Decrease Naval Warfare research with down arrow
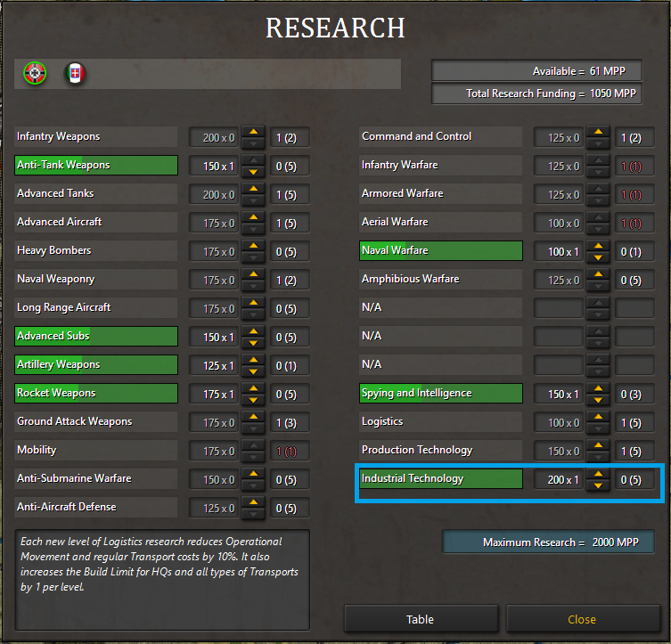The height and width of the screenshot is (644, 671). 598,257
